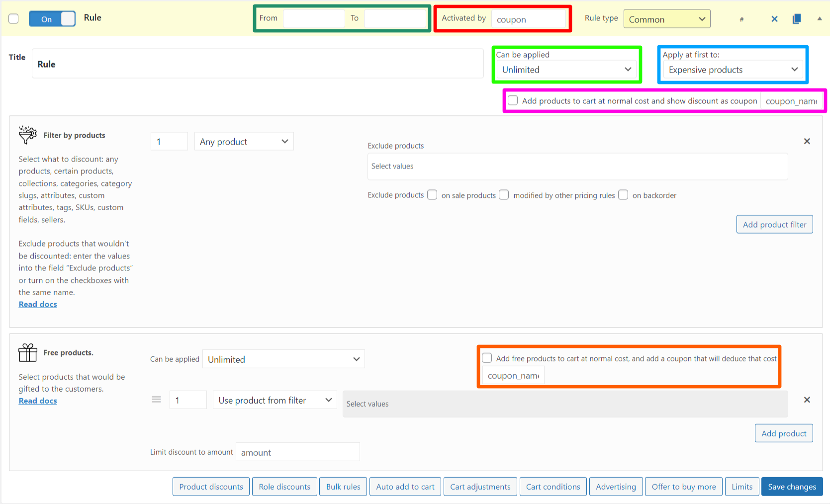This screenshot has height=504, width=830.
Task: Click Offer to buy more button
Action: (x=684, y=487)
